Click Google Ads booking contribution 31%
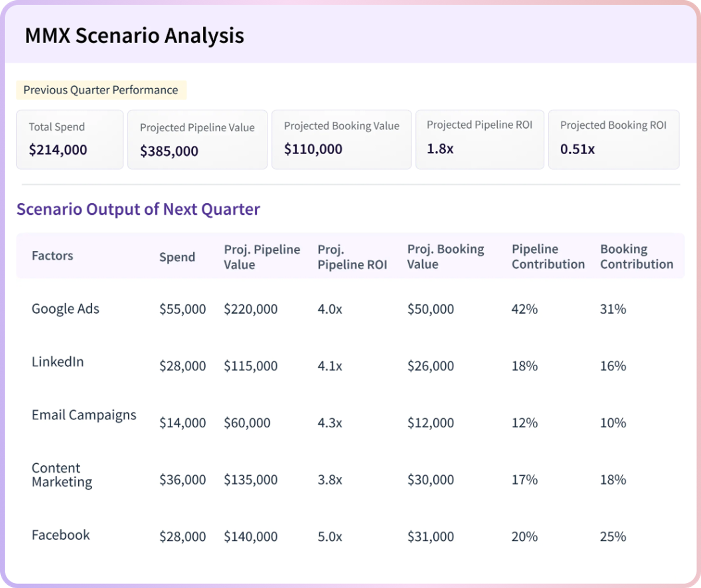 click(x=613, y=309)
